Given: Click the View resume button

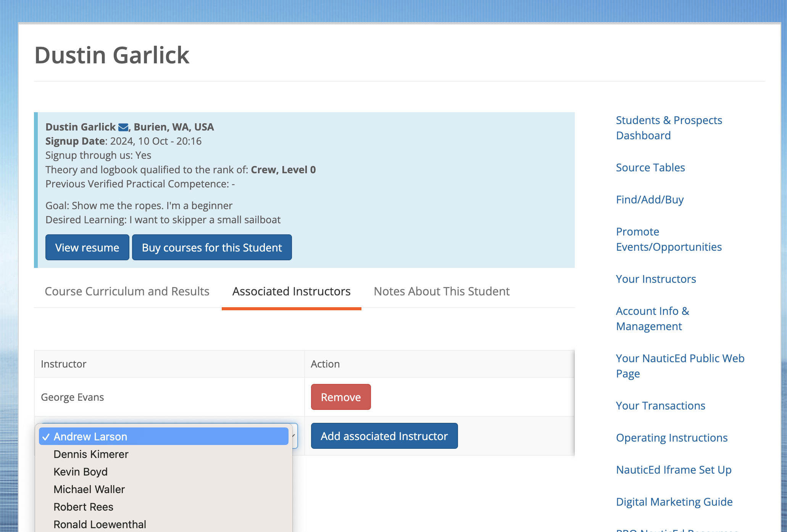Looking at the screenshot, I should pyautogui.click(x=87, y=247).
